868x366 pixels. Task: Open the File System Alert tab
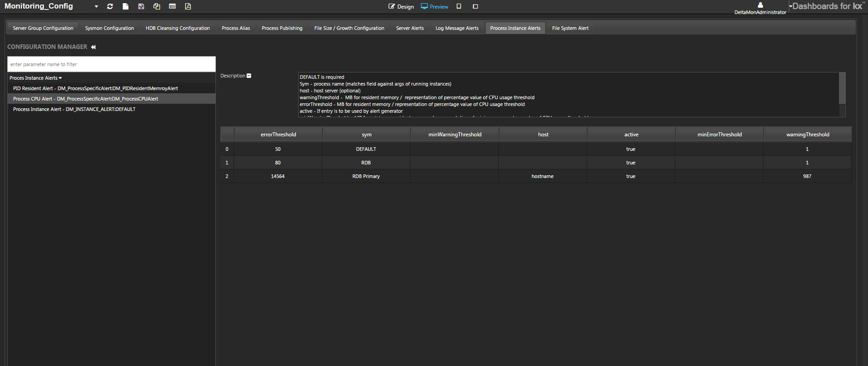click(570, 28)
